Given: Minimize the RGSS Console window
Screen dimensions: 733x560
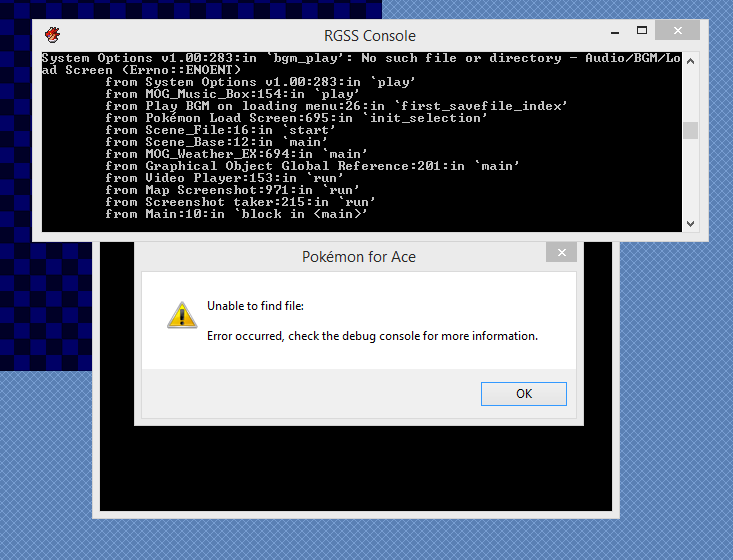Looking at the screenshot, I should (615, 31).
